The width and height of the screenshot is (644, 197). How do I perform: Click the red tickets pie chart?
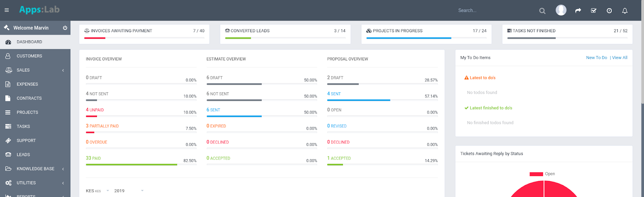coord(544,189)
